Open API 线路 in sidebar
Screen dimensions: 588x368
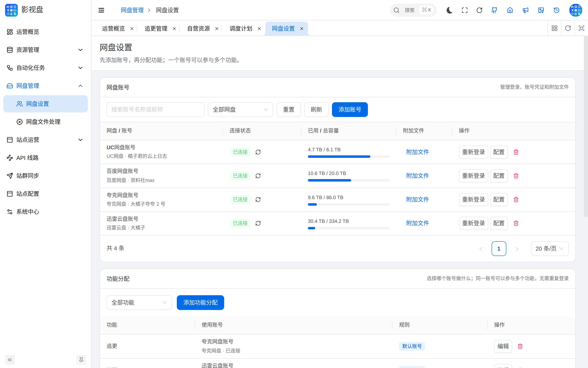(45, 158)
